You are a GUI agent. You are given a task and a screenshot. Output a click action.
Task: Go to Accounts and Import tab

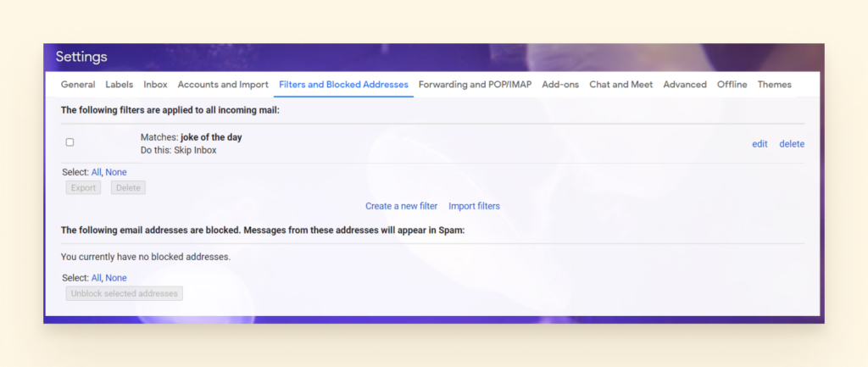click(223, 85)
